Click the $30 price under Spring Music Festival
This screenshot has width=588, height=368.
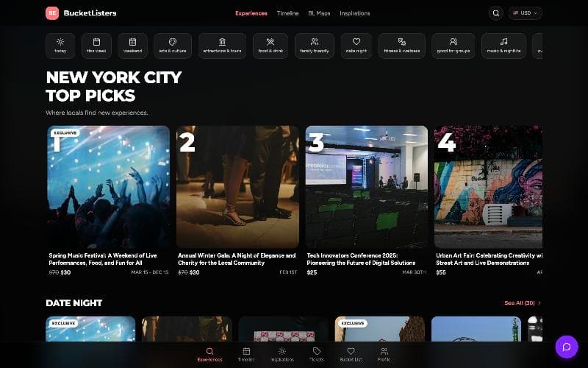coord(65,272)
